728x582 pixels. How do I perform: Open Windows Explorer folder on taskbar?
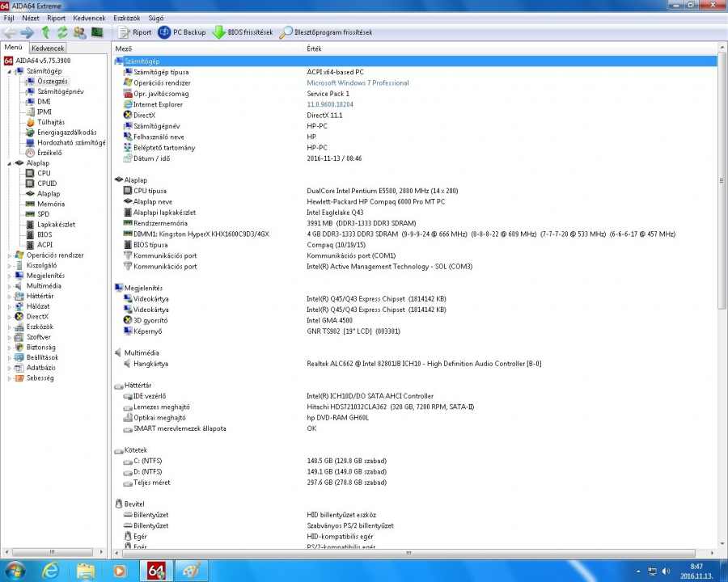[85, 571]
